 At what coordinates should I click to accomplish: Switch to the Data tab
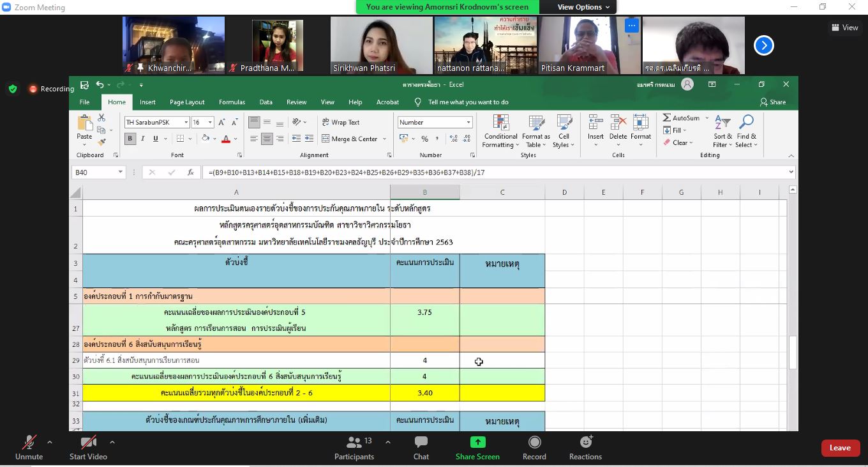point(266,102)
